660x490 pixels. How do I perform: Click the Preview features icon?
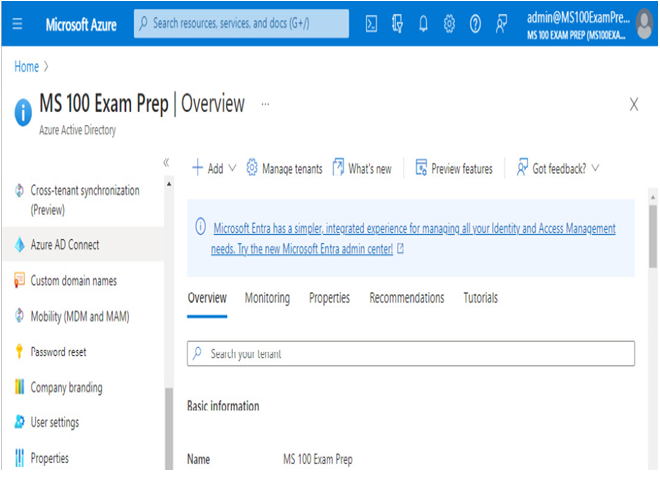[x=421, y=167]
